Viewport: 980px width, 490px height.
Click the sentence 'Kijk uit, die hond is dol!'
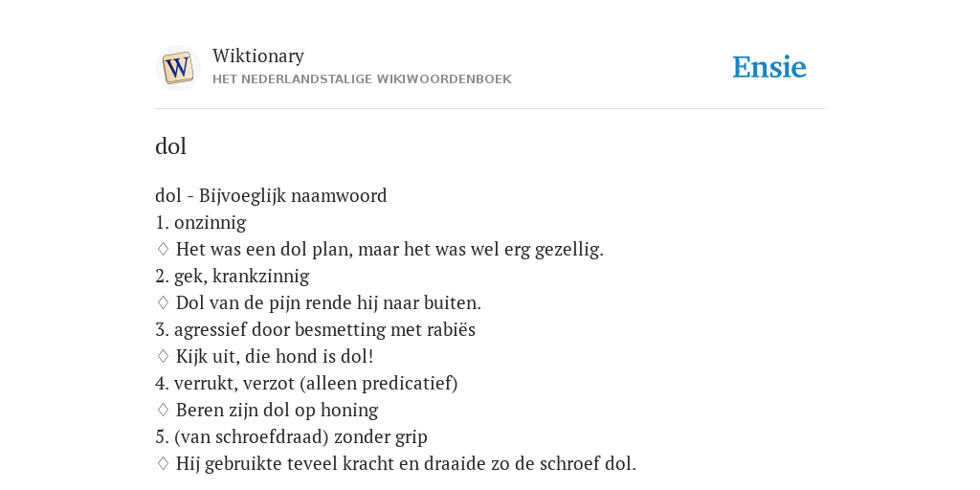275,357
